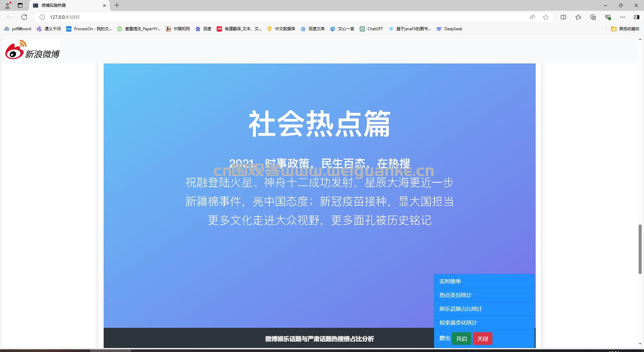Viewport: 644px width, 352px height.
Task: Open the DeepSeek bookmark
Action: (x=449, y=29)
